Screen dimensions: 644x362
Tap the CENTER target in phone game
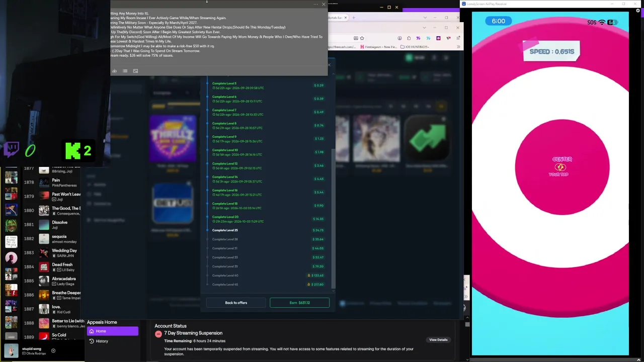[x=562, y=167]
